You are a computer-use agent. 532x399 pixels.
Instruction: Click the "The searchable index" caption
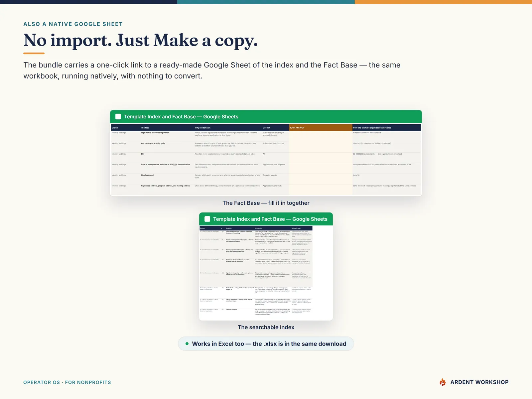click(x=266, y=327)
